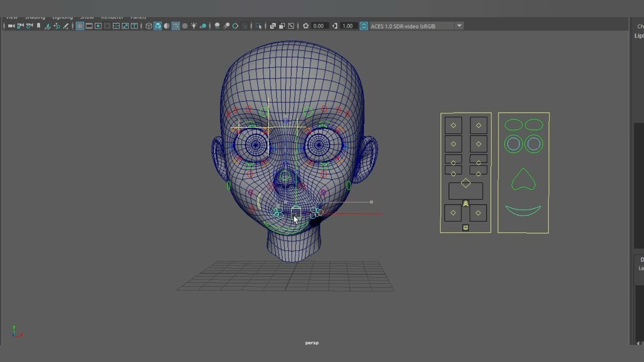Open the ACES 1.0 SDR-video view transform dropdown
Image resolution: width=644 pixels, height=362 pixels.
458,26
